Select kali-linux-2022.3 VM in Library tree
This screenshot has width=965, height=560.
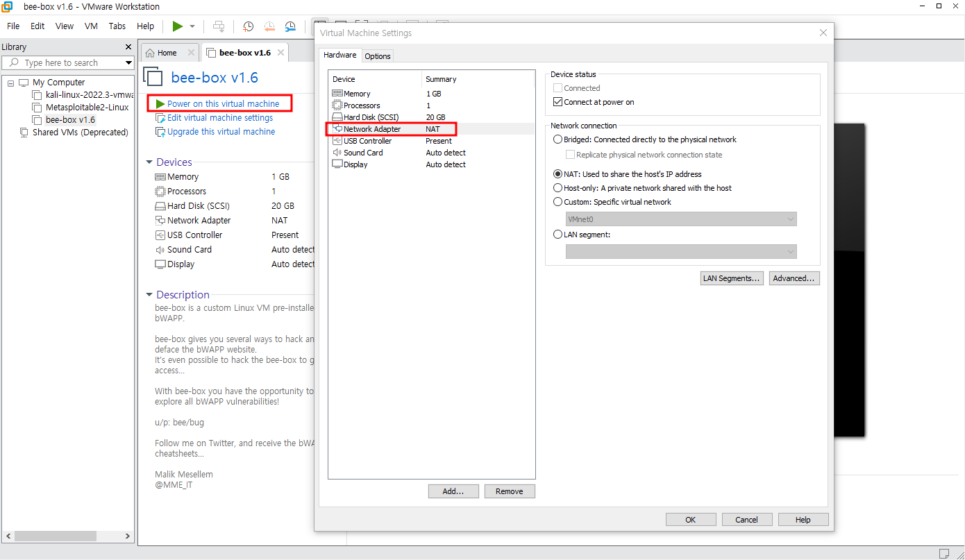pyautogui.click(x=90, y=95)
